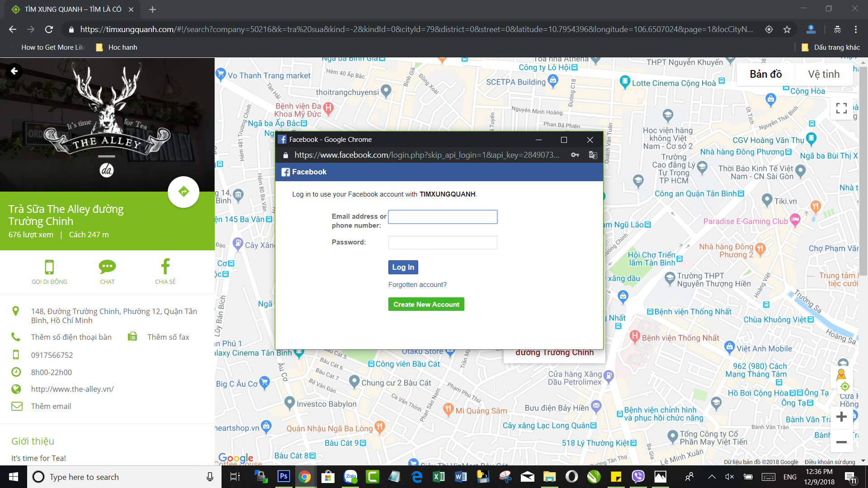This screenshot has width=868, height=488.
Task: Click Lotte Cinema Cộng Hoà map marker
Action: pyautogui.click(x=624, y=82)
